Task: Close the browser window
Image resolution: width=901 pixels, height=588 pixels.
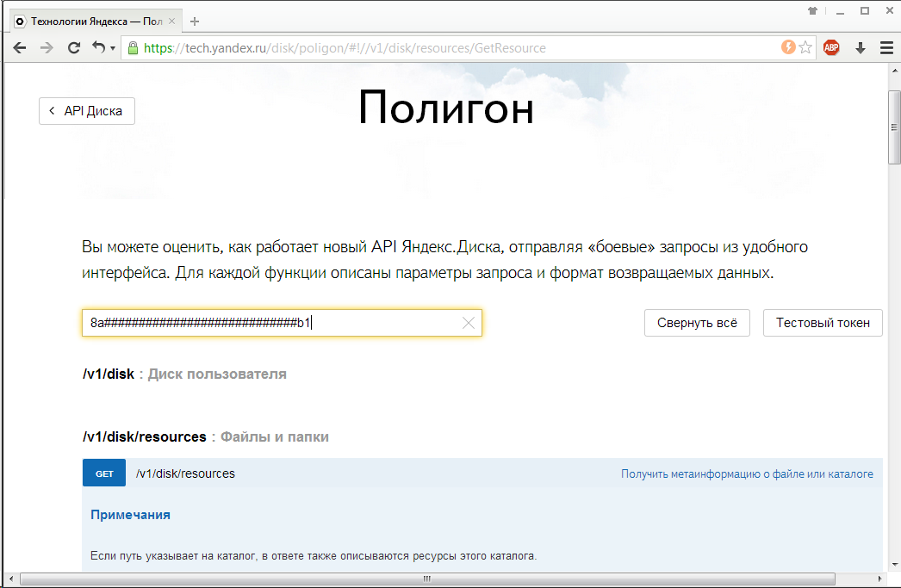Action: (890, 10)
